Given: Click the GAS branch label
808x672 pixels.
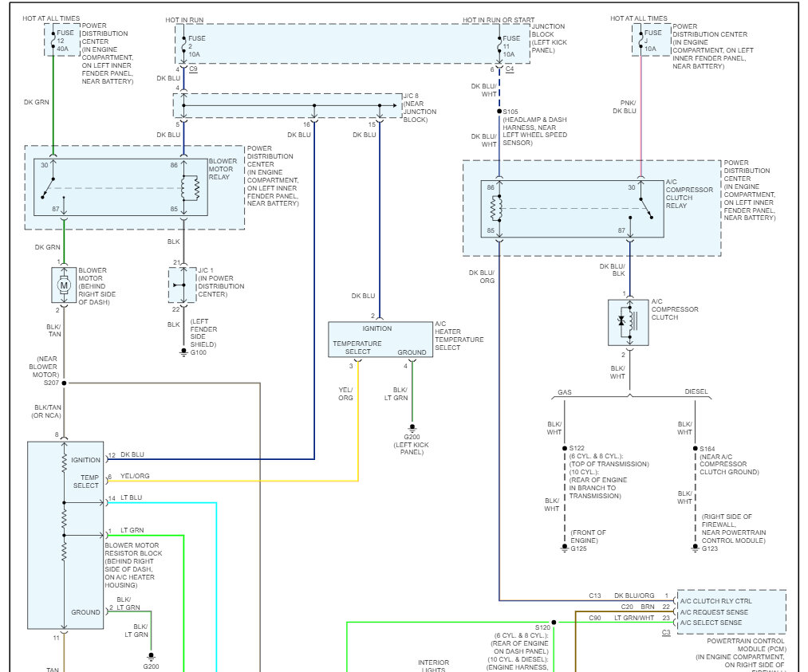Looking at the screenshot, I should [565, 392].
